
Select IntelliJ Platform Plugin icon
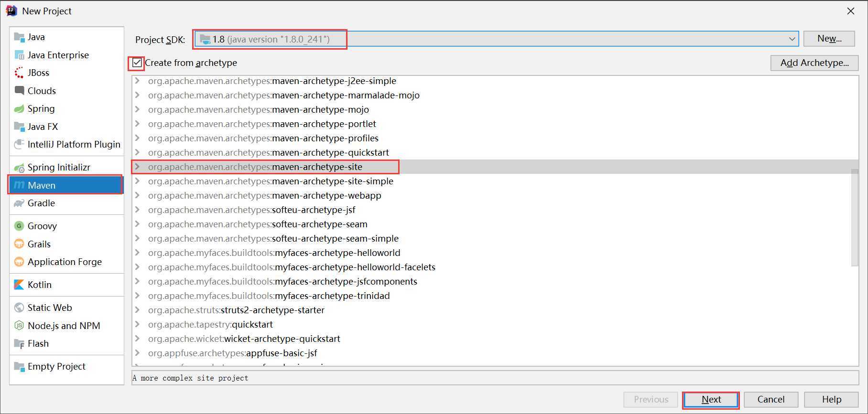click(19, 144)
